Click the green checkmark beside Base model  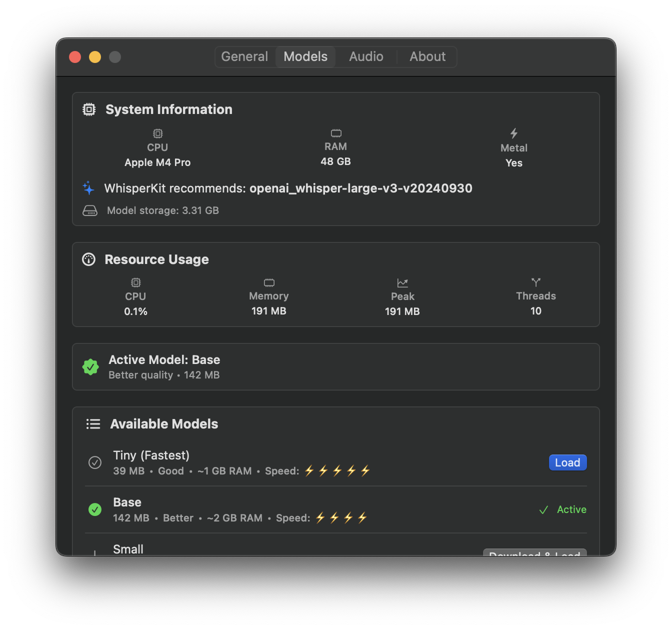click(95, 509)
